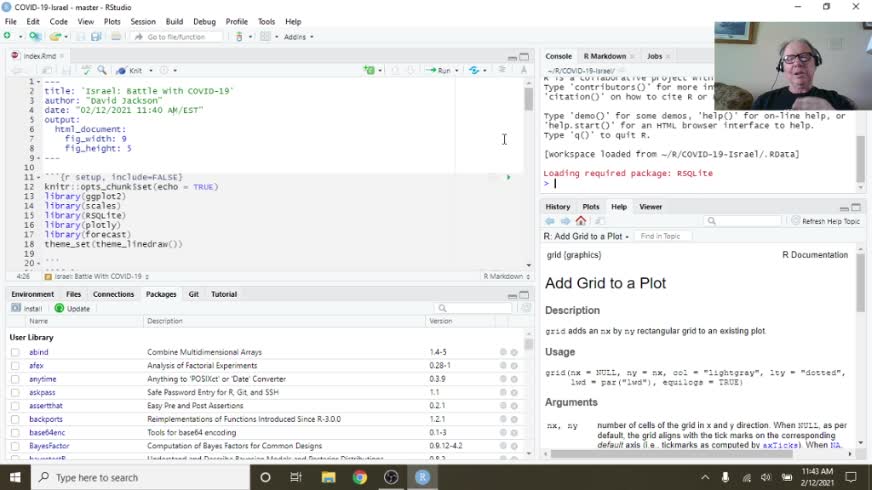Click the insert new chunk icon

[x=369, y=70]
